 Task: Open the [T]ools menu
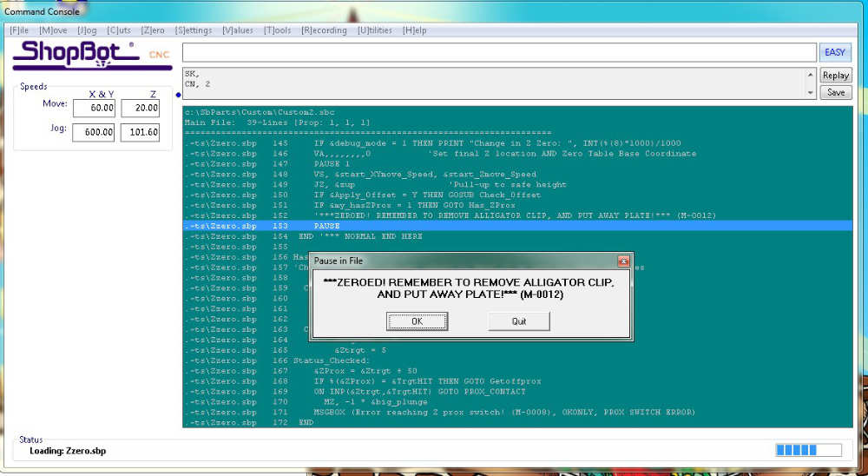(x=278, y=30)
